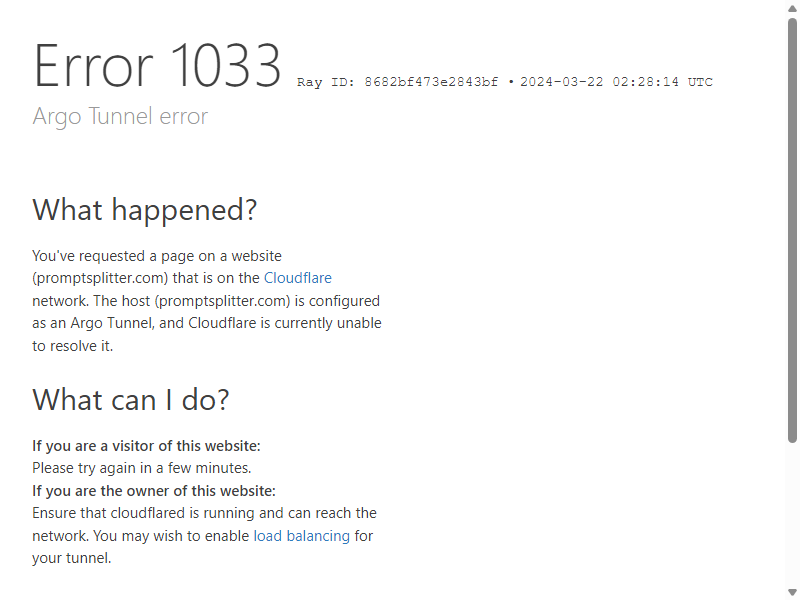Screen dimensions: 800x600
Task: Click the 'to resolve it.' line
Action: point(72,346)
